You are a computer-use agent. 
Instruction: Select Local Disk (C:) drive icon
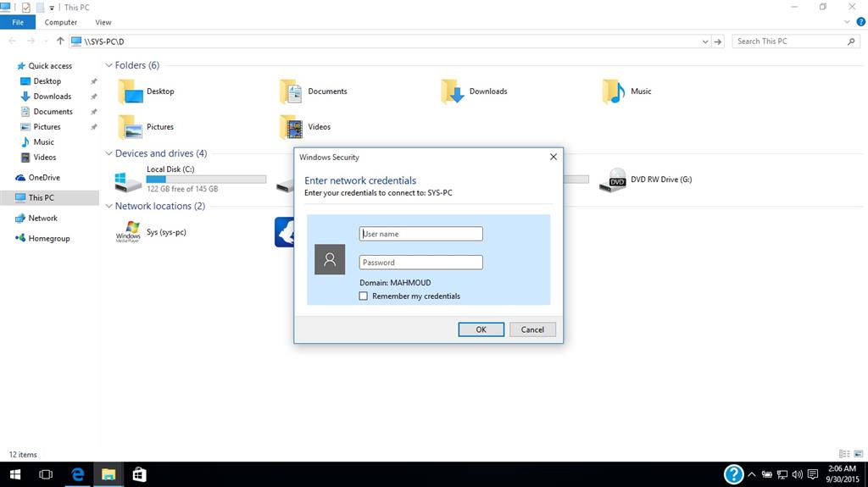click(128, 181)
